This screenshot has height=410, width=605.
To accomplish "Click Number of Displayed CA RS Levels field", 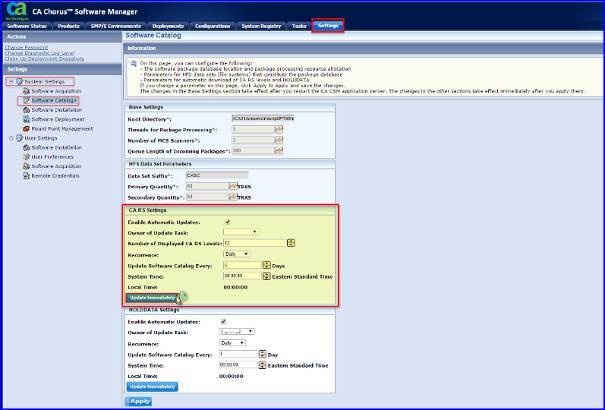I will [255, 243].
